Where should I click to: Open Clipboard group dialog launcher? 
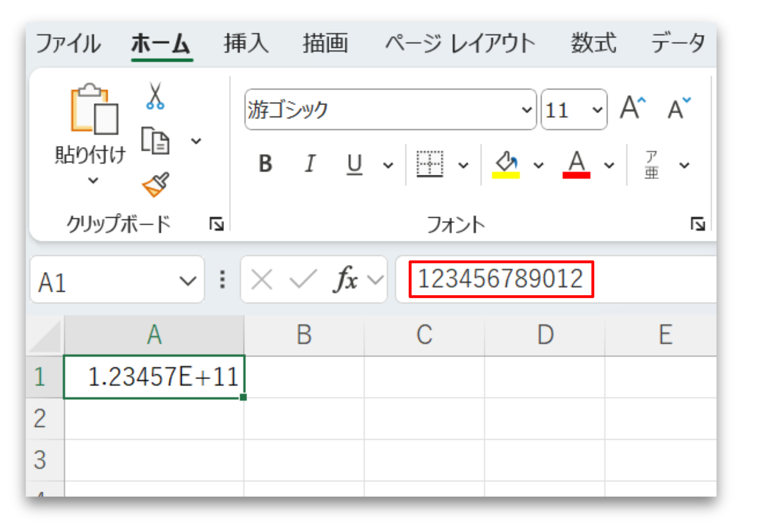[x=216, y=224]
